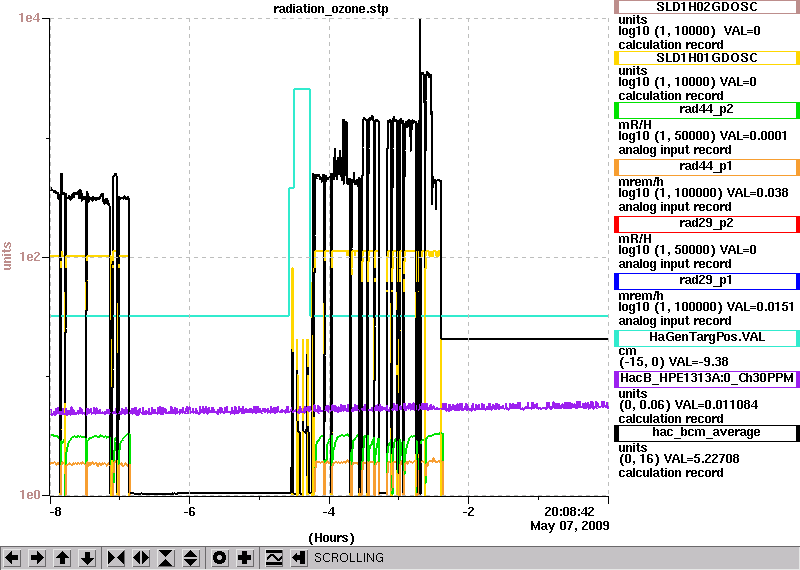Click the May 07, 2009 date label
This screenshot has width=800, height=570.
point(569,526)
